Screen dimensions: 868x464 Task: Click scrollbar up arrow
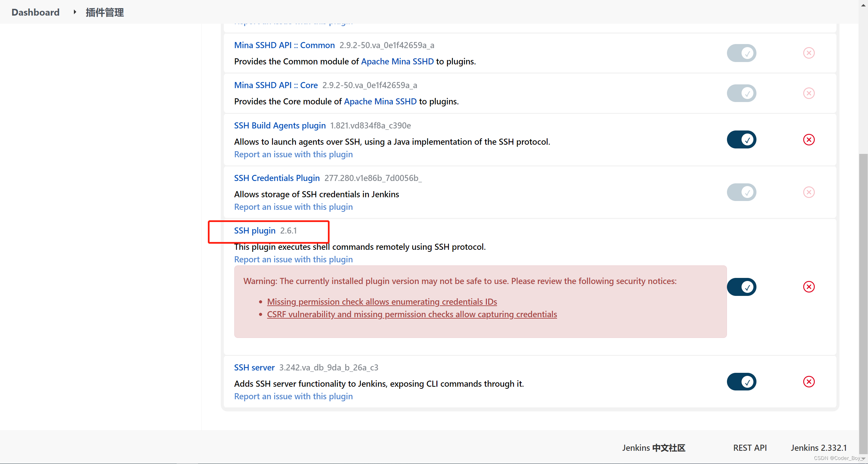[x=863, y=5]
